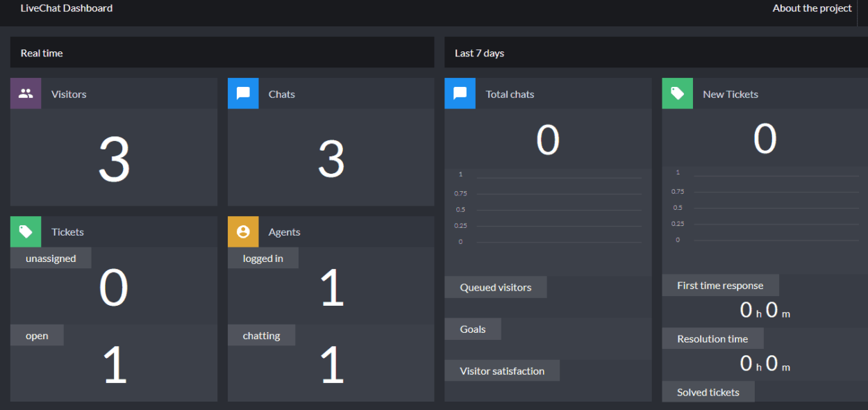The width and height of the screenshot is (868, 410).
Task: Click the open tickets count 1
Action: point(115,365)
